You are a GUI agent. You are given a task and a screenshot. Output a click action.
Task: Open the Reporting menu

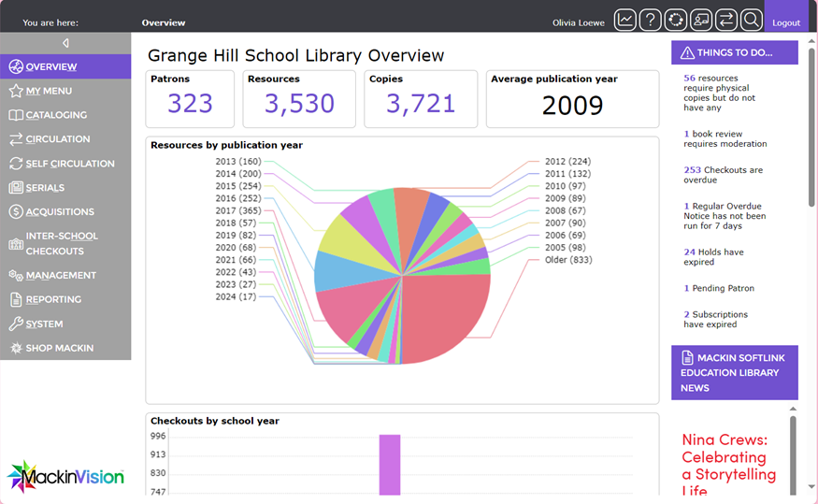coord(65,299)
